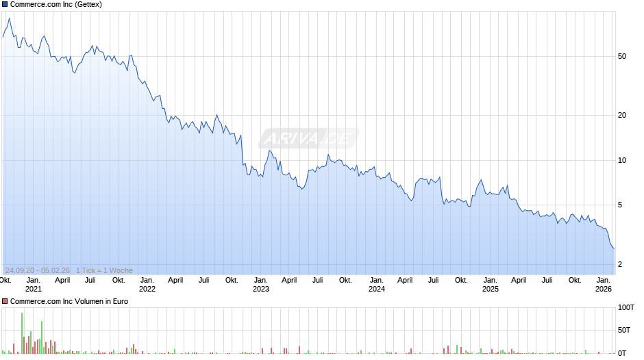Click the 'Jan. 2024' time axis label
The width and height of the screenshot is (644, 360).
377,285
